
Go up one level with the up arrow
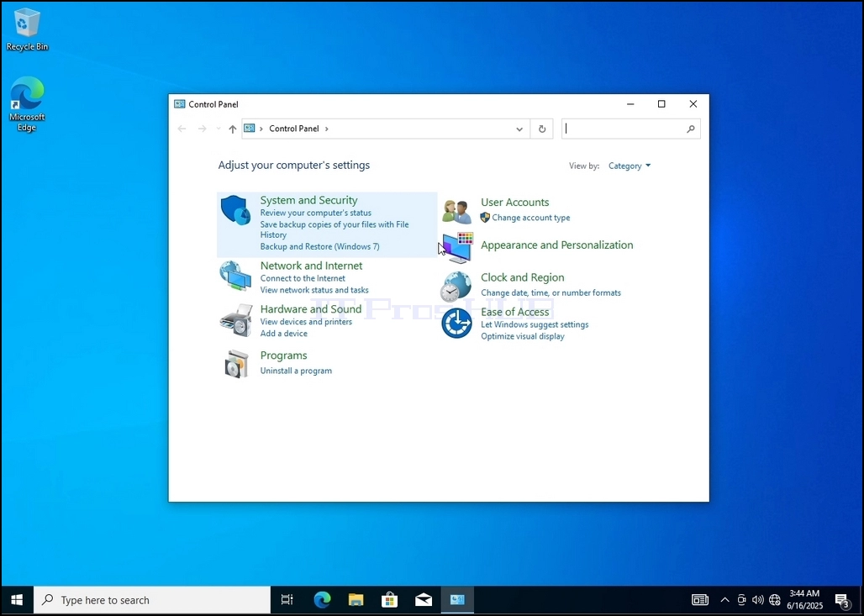point(233,129)
